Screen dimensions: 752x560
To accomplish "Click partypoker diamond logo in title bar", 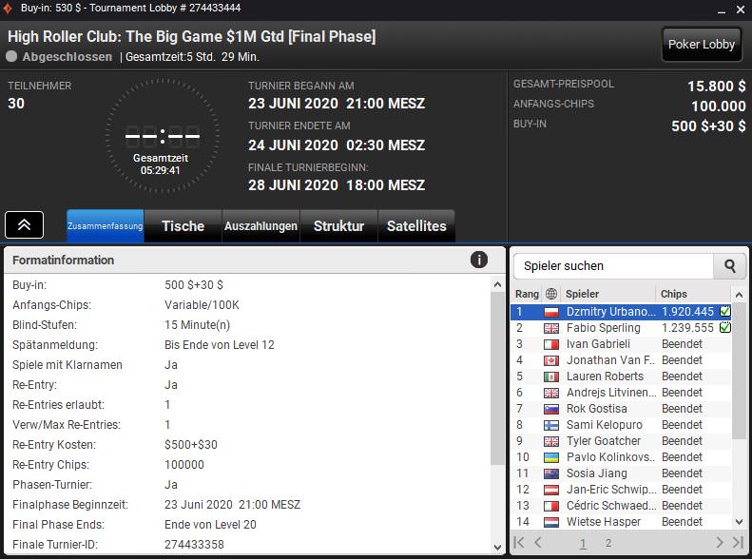I will pos(8,9).
